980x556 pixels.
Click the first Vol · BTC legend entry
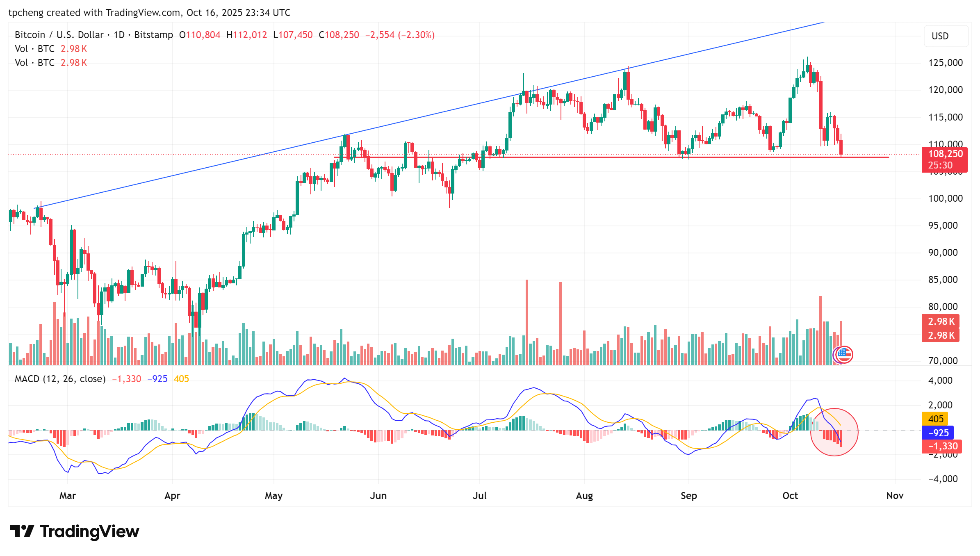34,49
